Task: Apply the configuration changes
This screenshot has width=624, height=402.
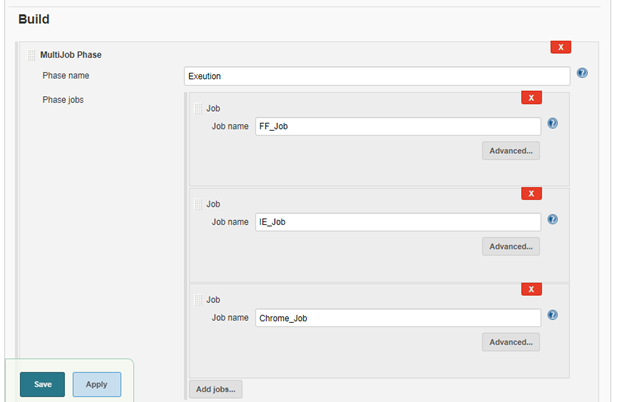Action: point(96,384)
